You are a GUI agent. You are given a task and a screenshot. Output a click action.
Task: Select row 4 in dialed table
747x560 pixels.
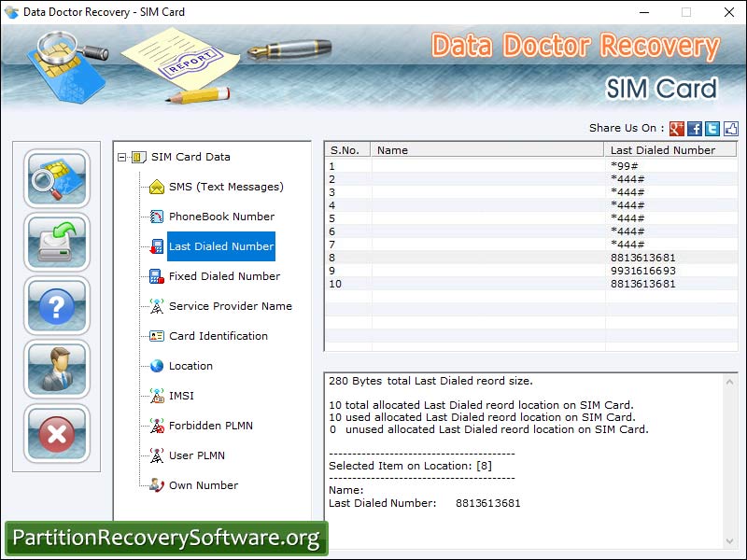(531, 205)
